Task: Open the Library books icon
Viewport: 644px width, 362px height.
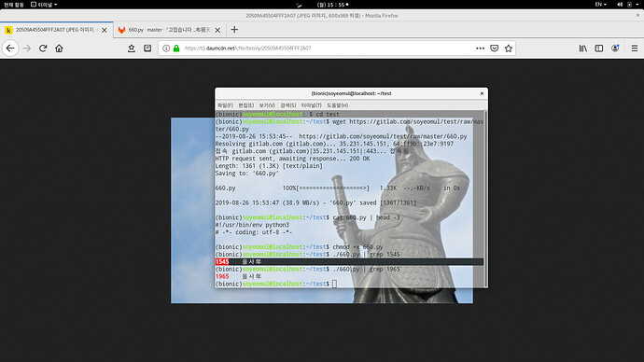Action: (x=583, y=49)
